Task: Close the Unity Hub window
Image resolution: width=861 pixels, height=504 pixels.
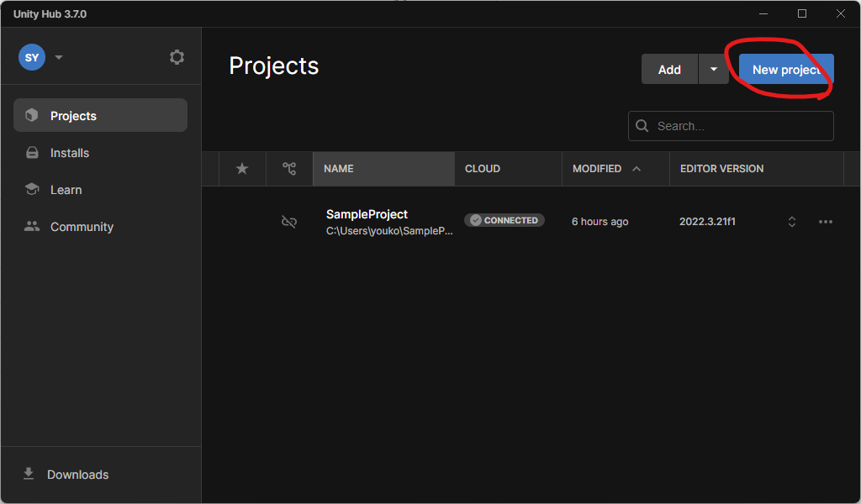Action: [x=841, y=13]
